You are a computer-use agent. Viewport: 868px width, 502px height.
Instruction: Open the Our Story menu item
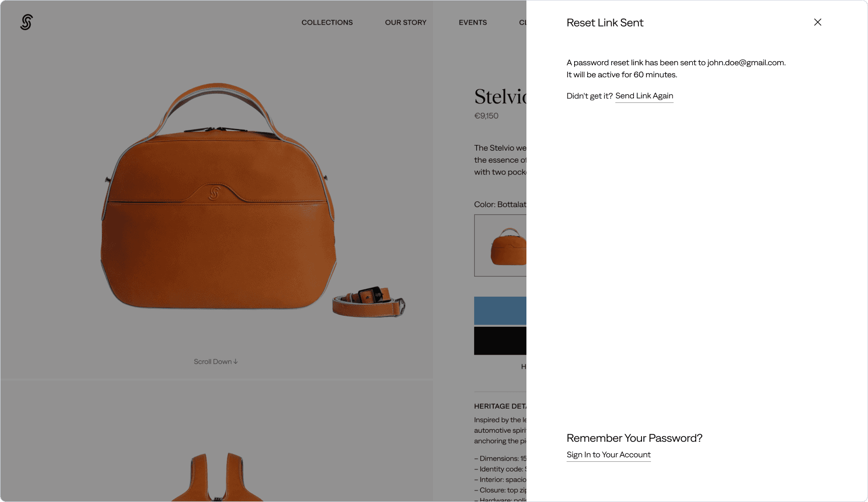tap(405, 23)
